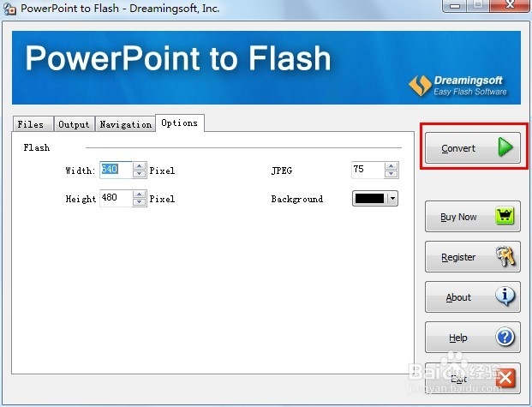Screen dimensions: 532x407
Task: Click the Flash group label
Action: (x=37, y=147)
